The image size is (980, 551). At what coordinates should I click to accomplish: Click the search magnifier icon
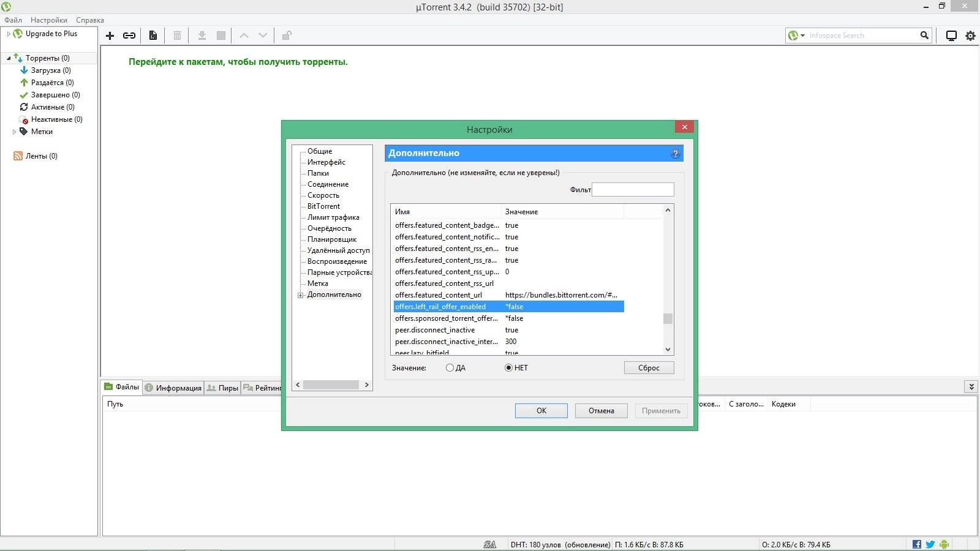pos(924,36)
